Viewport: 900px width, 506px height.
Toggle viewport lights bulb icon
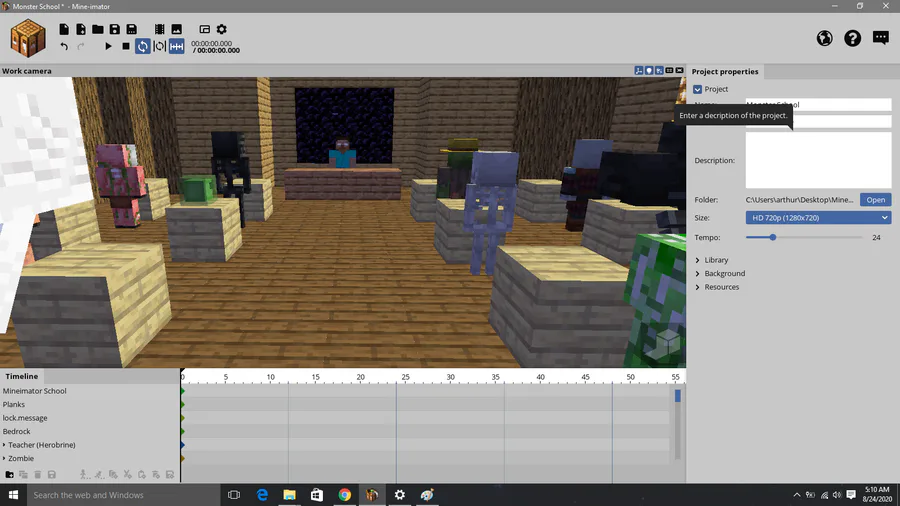[x=649, y=70]
